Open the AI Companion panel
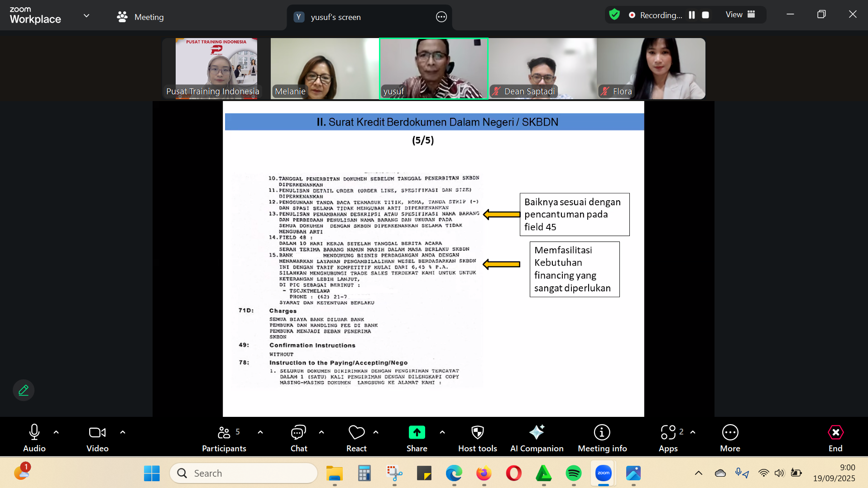Screen dimensions: 868x488 537,438
